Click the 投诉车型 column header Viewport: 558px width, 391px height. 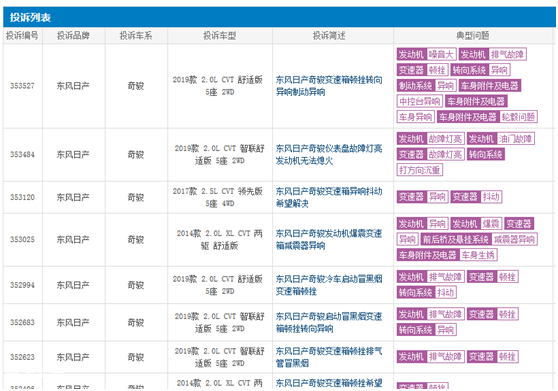click(x=220, y=36)
